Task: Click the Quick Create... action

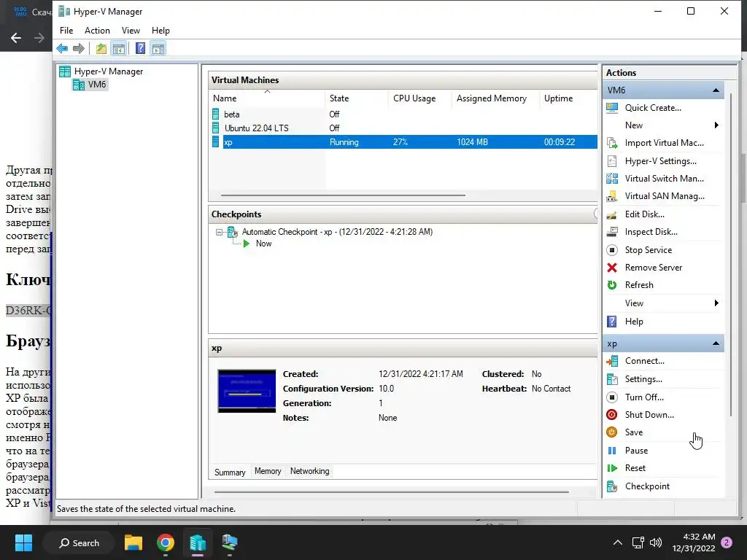Action: pos(653,108)
